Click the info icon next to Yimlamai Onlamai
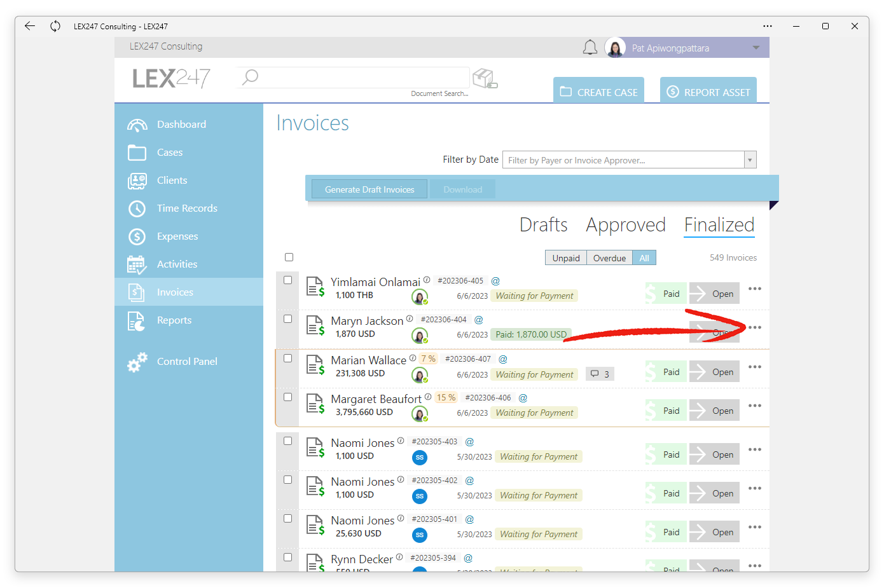Screen dimensions: 884x588 point(427,280)
